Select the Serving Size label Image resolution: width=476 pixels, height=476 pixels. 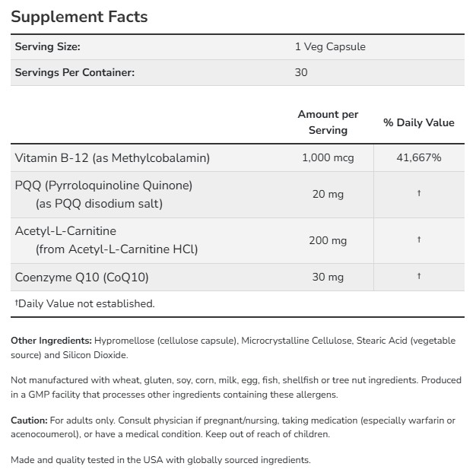[x=47, y=46]
